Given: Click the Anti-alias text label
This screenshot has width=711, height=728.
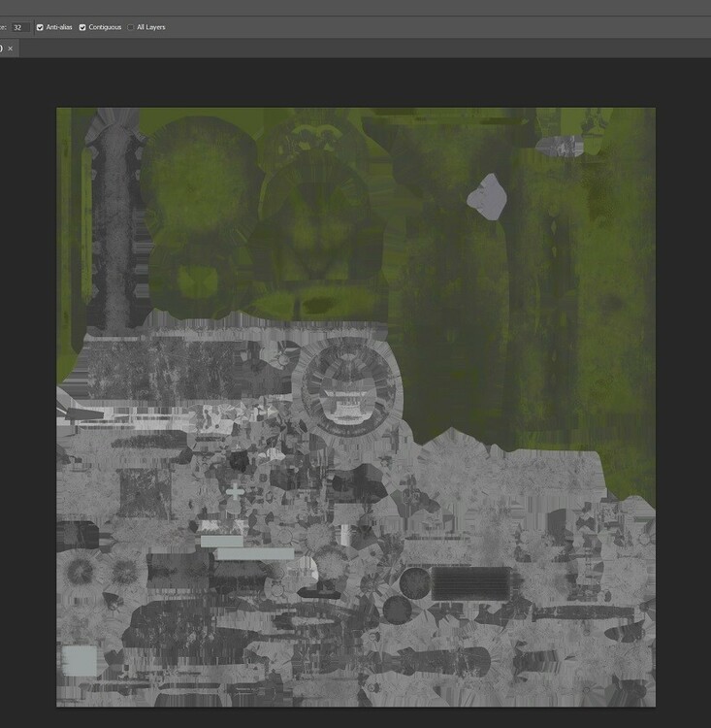Looking at the screenshot, I should click(57, 27).
